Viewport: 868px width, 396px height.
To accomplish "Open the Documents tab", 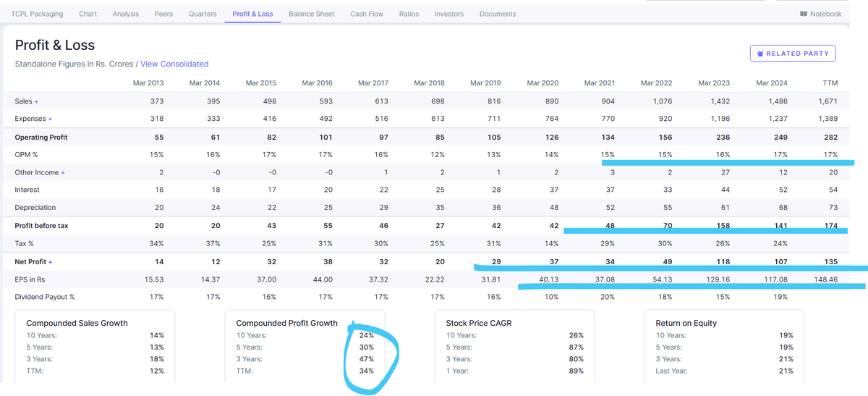I will [x=498, y=14].
